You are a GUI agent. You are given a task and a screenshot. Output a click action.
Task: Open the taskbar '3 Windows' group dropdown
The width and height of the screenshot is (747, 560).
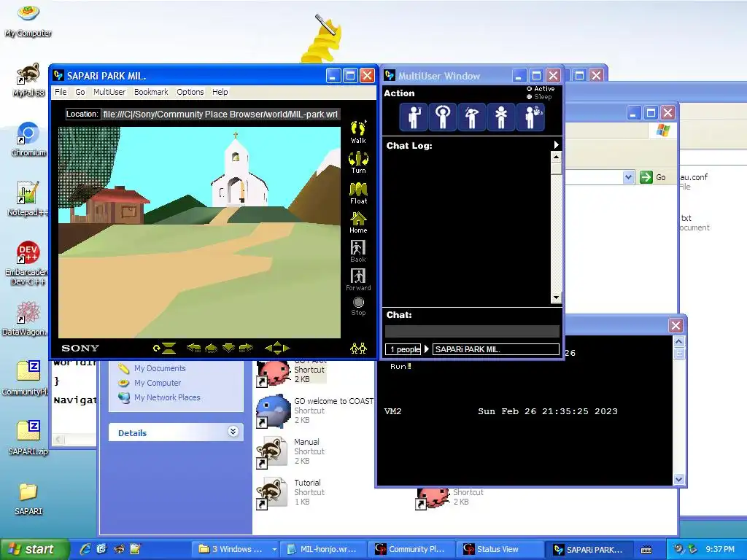274,549
